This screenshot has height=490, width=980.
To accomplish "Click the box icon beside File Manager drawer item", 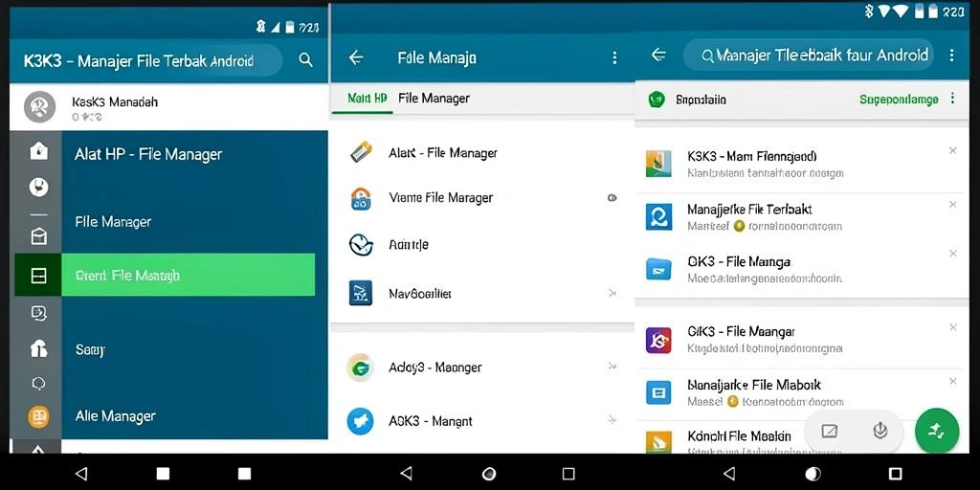I will coord(38,236).
